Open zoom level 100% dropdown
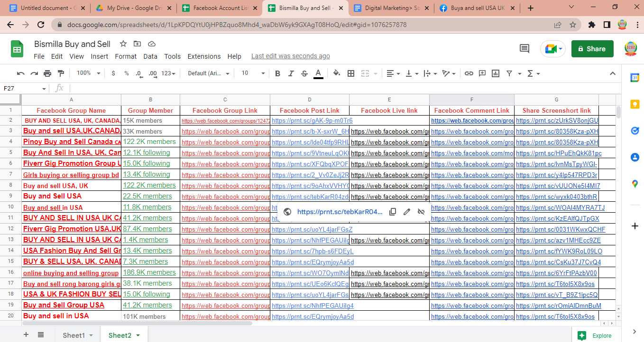This screenshot has width=644, height=342. [x=89, y=73]
